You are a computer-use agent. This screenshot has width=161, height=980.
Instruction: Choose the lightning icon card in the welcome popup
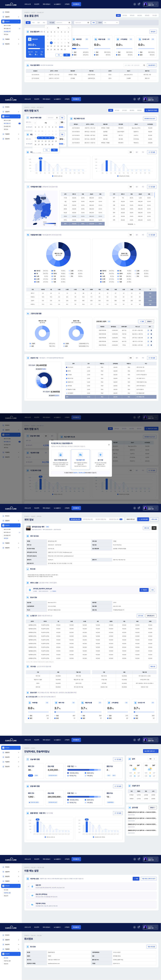(100, 460)
